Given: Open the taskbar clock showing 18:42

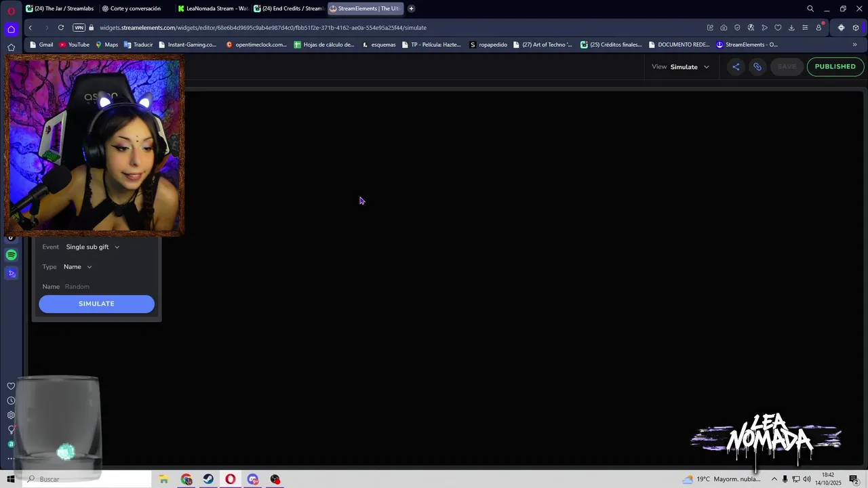Looking at the screenshot, I should pyautogui.click(x=828, y=479).
